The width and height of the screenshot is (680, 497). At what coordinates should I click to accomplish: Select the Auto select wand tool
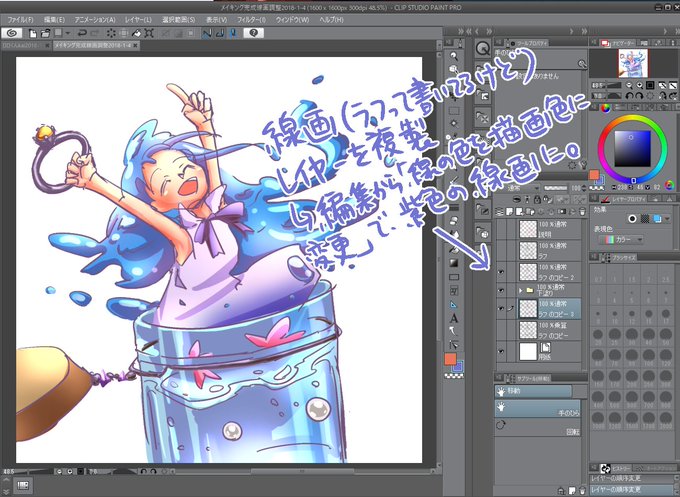(x=454, y=123)
